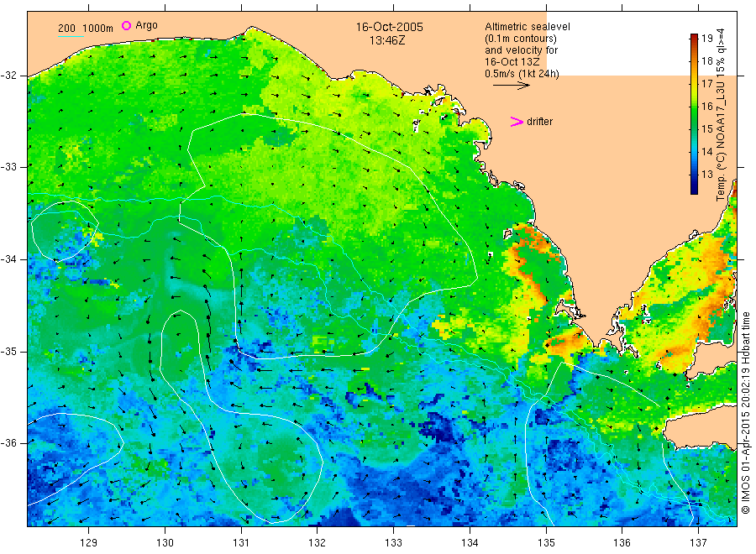Click the colorbar value 18
This screenshot has width=756, height=554.
click(706, 61)
